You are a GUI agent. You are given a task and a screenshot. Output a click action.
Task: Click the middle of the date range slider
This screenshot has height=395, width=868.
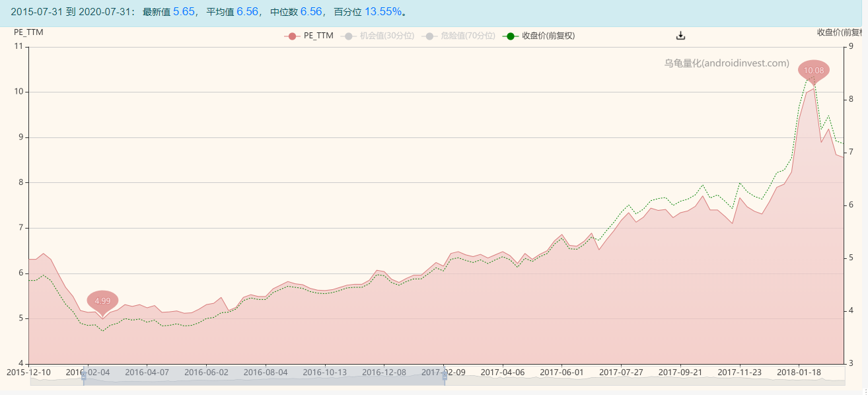(264, 377)
